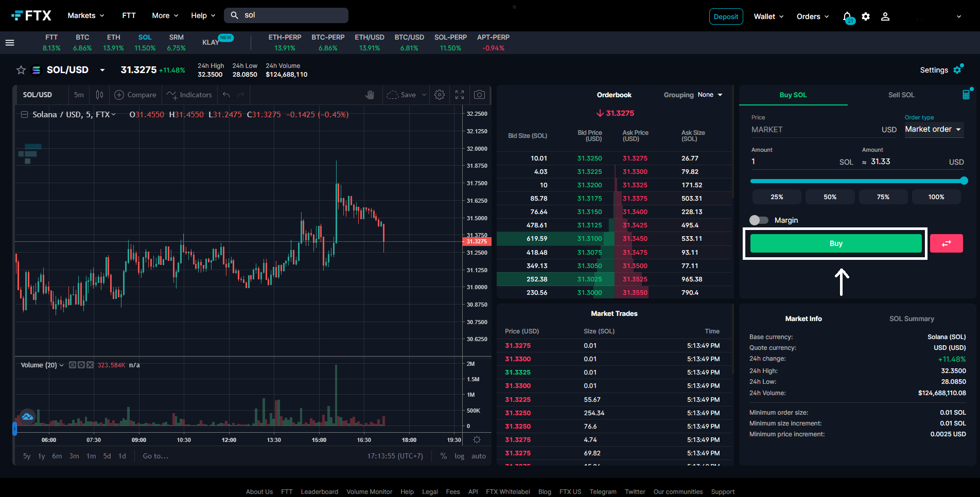Open the Fees footer link
Screen dimensions: 980x497
[453, 492]
